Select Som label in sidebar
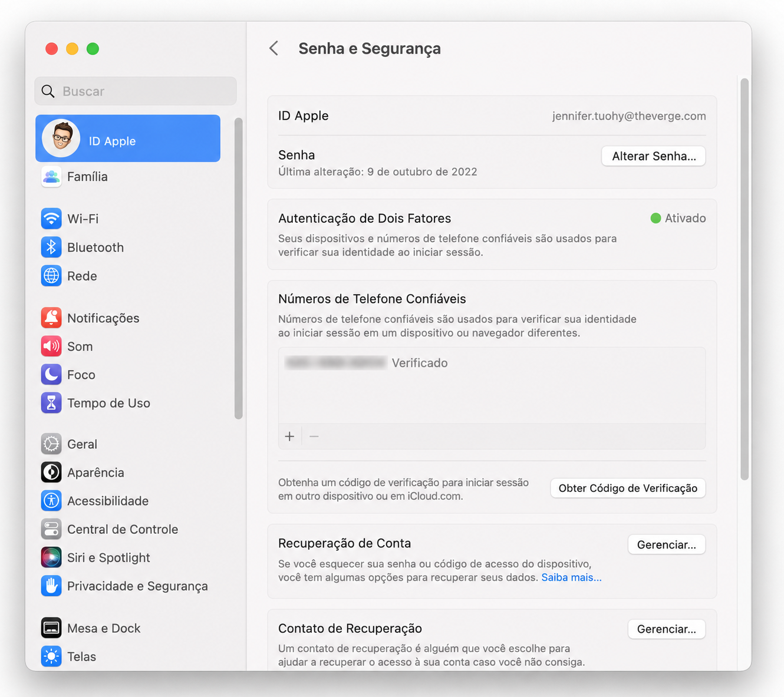Image resolution: width=784 pixels, height=697 pixels. coord(80,346)
